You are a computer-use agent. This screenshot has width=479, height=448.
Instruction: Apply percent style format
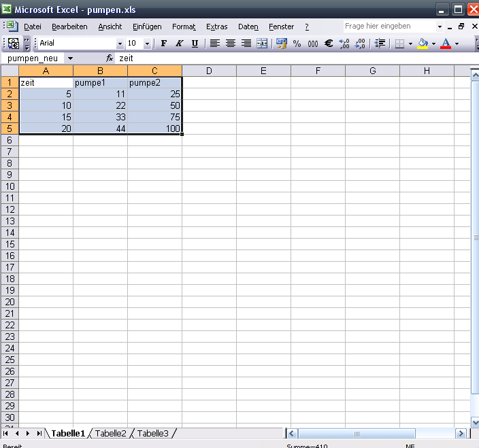coord(297,44)
